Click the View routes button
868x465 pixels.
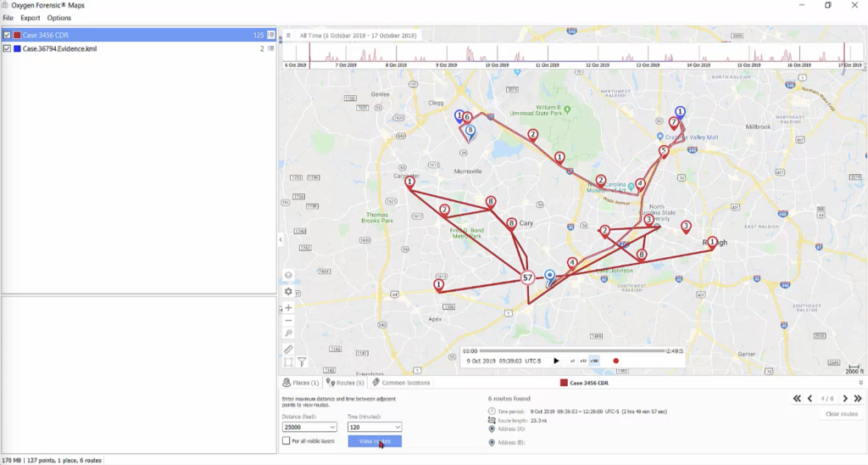click(x=375, y=441)
